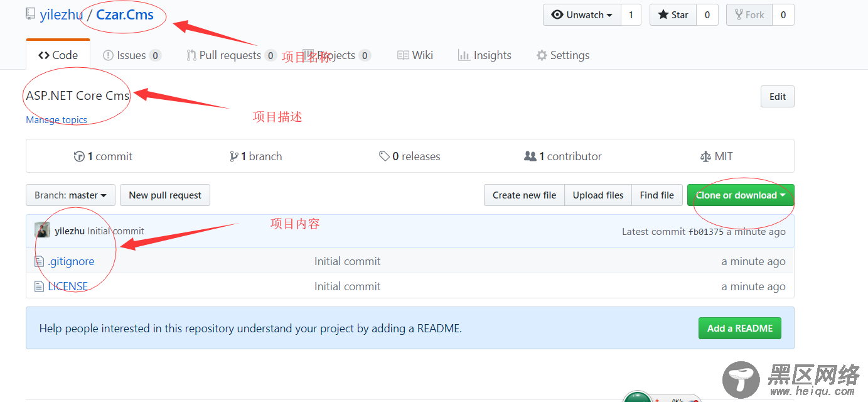
Task: Open the Settings tab
Action: pos(563,55)
